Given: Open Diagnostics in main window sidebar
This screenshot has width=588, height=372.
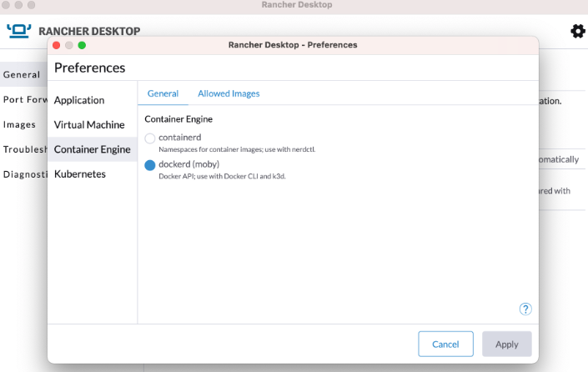Looking at the screenshot, I should 23,174.
